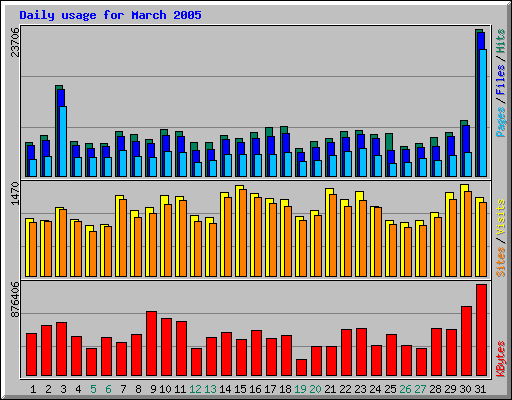Click the KBytes legend label

point(501,359)
